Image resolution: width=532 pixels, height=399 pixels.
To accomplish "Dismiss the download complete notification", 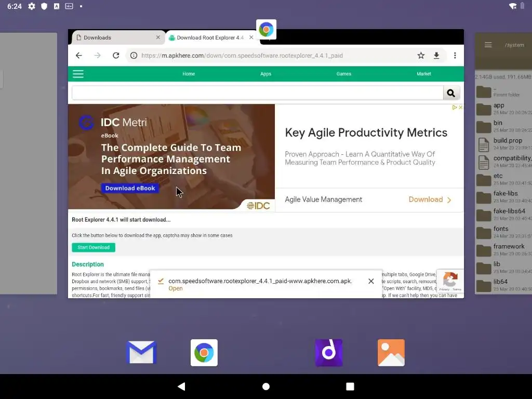I will [371, 281].
